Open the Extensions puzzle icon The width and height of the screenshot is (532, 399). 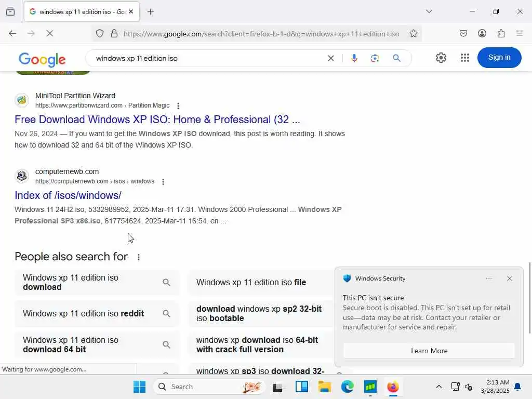pos(501,34)
